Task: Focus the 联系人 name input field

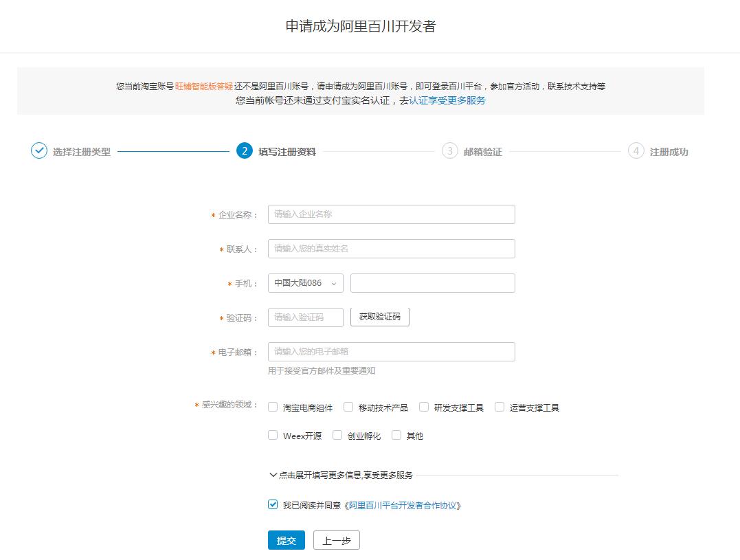Action: [x=391, y=249]
